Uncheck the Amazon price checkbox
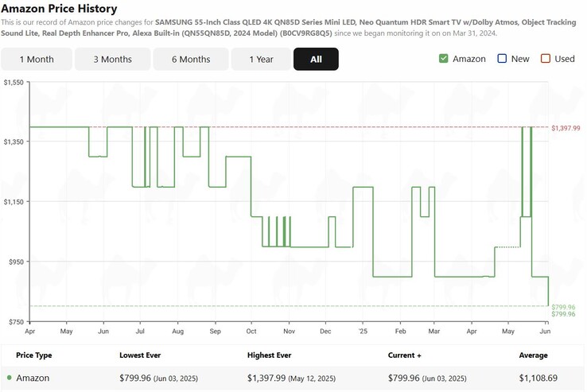 point(444,59)
